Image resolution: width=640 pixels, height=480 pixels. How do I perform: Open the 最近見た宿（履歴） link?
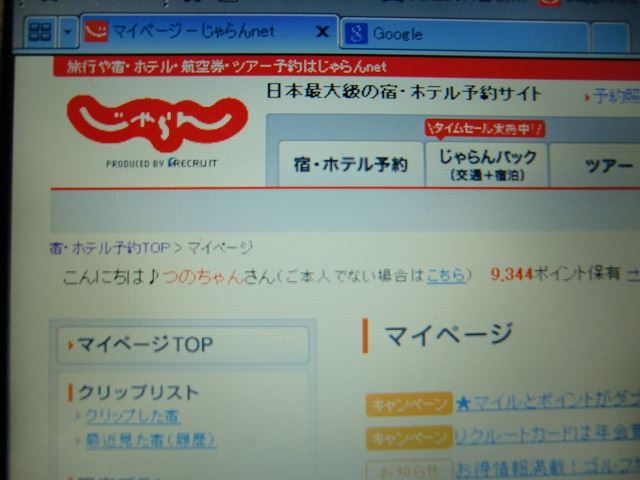pos(151,440)
